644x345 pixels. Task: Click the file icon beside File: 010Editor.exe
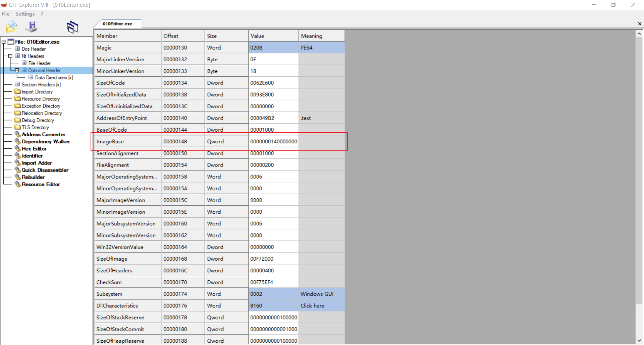[11, 42]
